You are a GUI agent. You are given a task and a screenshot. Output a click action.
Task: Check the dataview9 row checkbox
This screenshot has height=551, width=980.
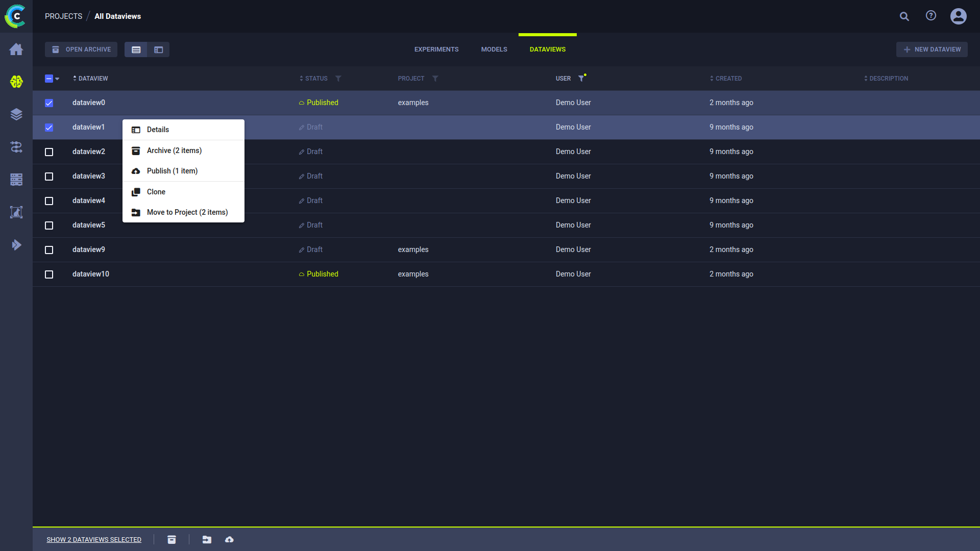[x=49, y=250]
